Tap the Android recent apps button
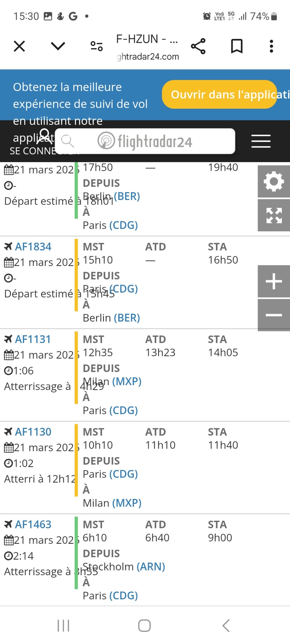The height and width of the screenshot is (644, 290). (x=63, y=625)
